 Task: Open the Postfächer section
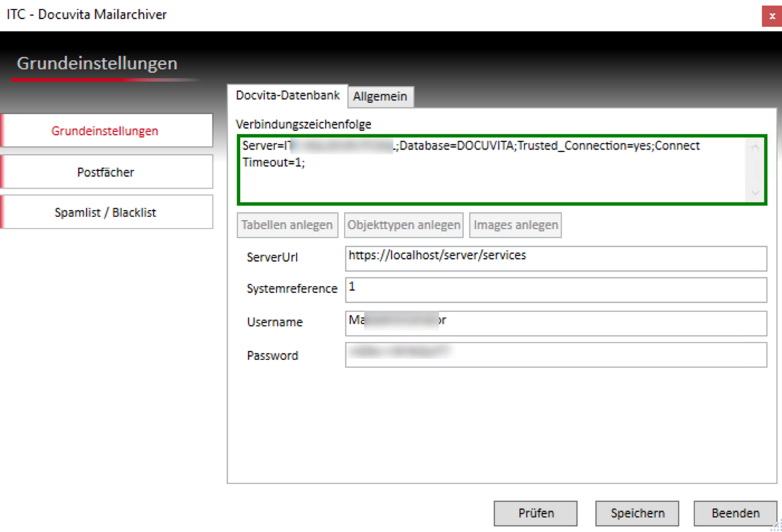(106, 172)
